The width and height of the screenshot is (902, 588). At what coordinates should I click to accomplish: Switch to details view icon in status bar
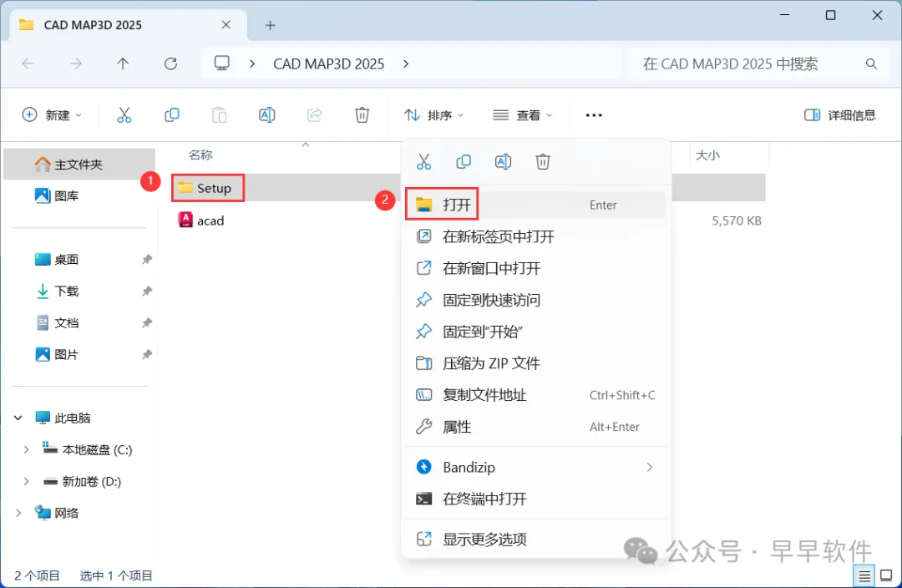click(864, 575)
